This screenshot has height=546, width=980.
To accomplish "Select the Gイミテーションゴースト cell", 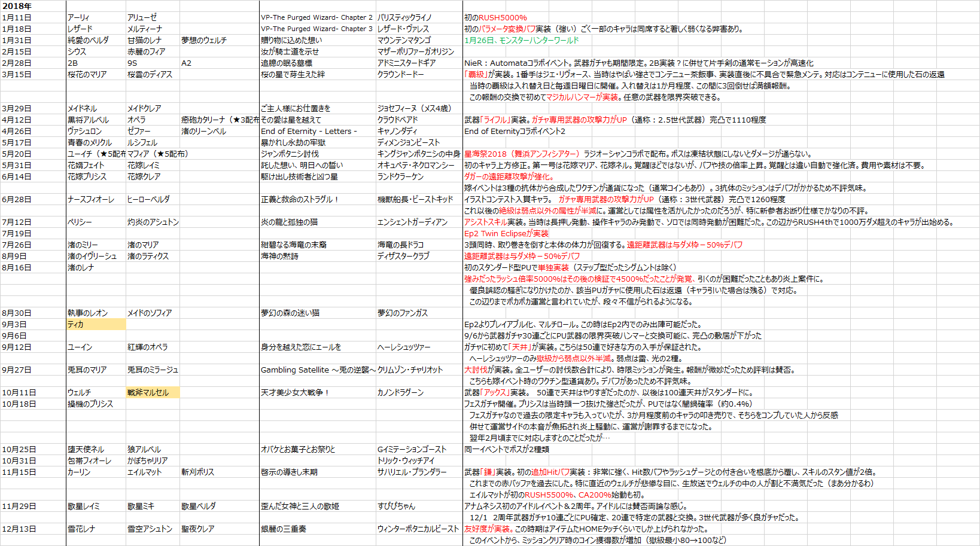I will pyautogui.click(x=419, y=449).
